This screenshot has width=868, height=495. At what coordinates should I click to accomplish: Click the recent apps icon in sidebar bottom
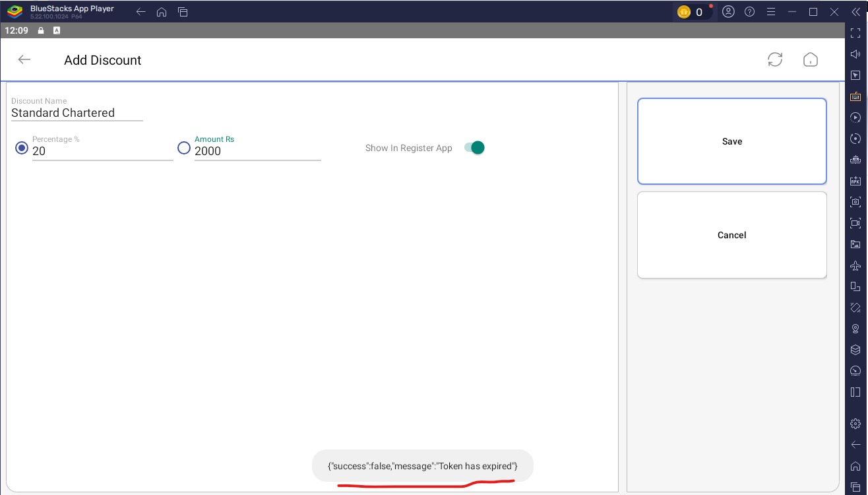[855, 486]
